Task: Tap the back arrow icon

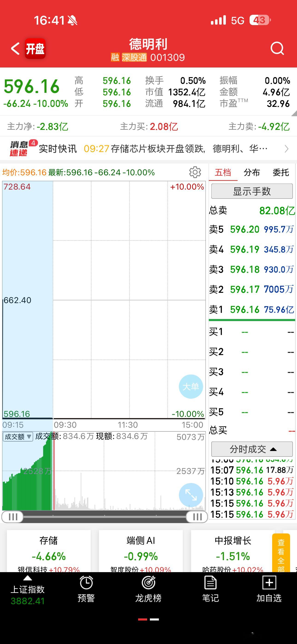Action: 15,48
